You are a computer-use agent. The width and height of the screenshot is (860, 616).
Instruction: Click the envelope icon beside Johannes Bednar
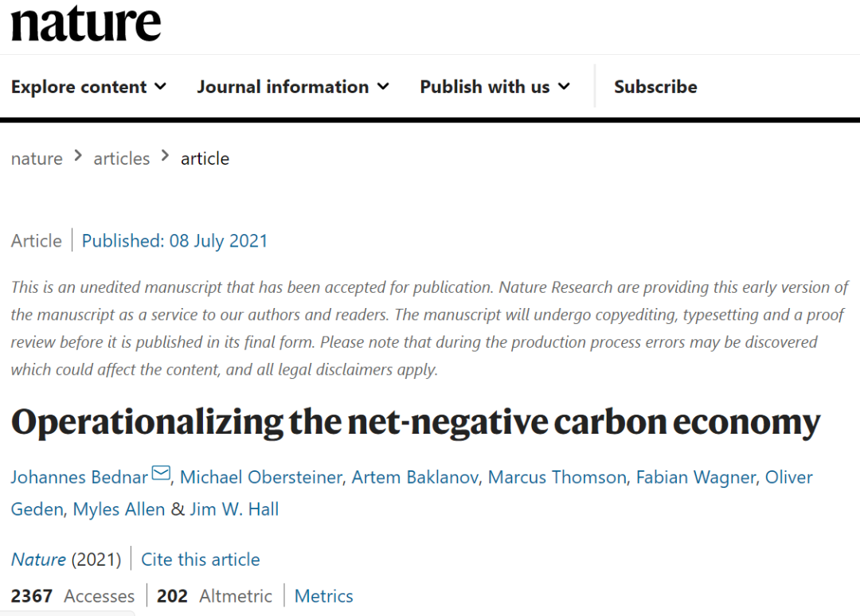click(161, 473)
